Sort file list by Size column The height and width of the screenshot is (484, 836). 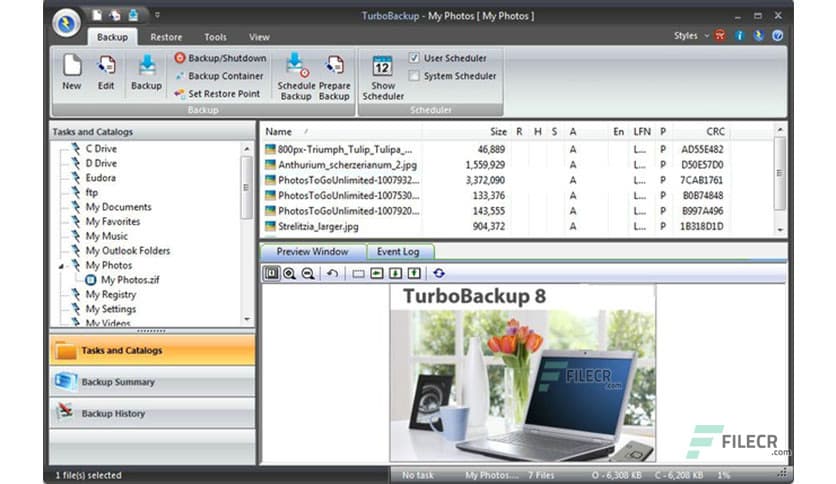tap(498, 132)
